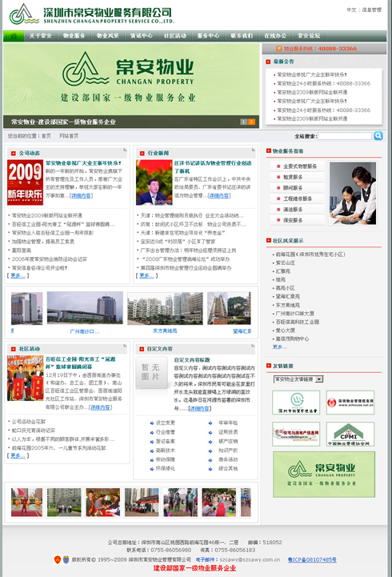
Task: Click the corner arrow icon on 公司动态 panel
Action: click(125, 150)
